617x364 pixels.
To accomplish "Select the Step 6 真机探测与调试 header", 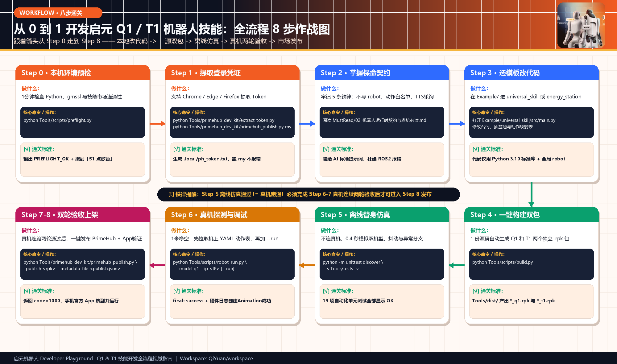I will (232, 215).
